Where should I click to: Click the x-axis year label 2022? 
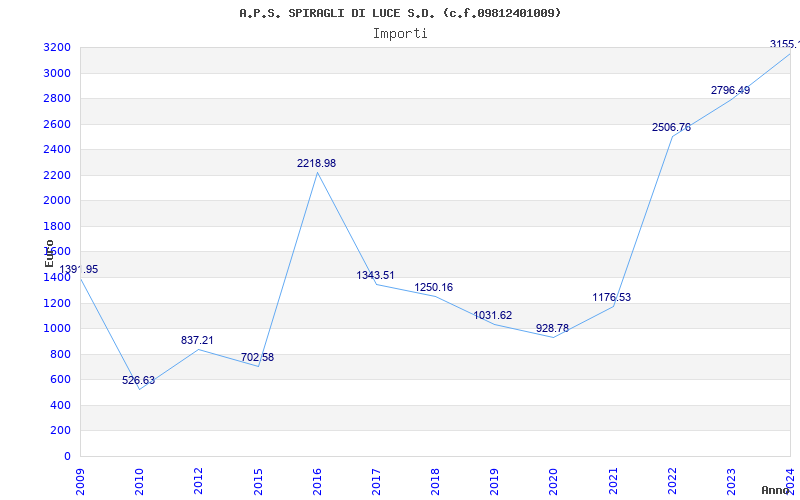pos(672,481)
